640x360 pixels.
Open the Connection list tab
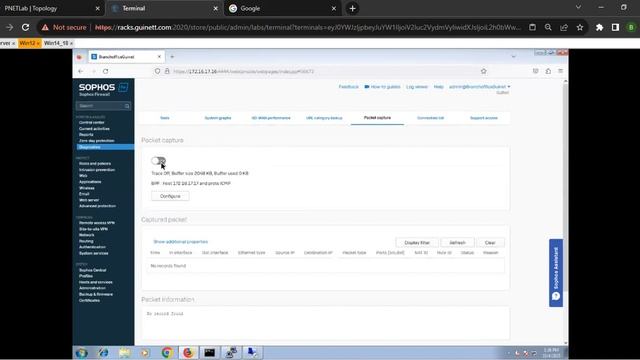[430, 118]
